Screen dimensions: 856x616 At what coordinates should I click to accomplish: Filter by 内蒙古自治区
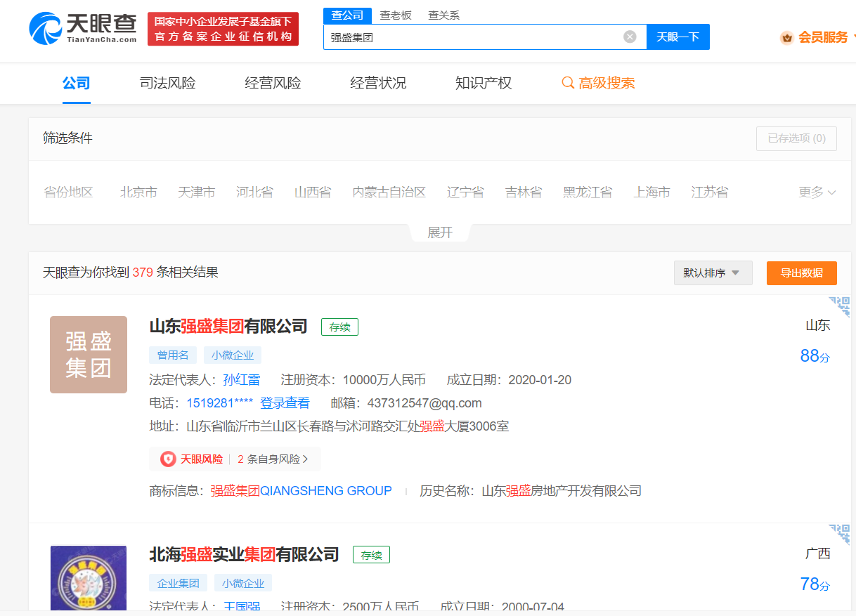pos(389,192)
